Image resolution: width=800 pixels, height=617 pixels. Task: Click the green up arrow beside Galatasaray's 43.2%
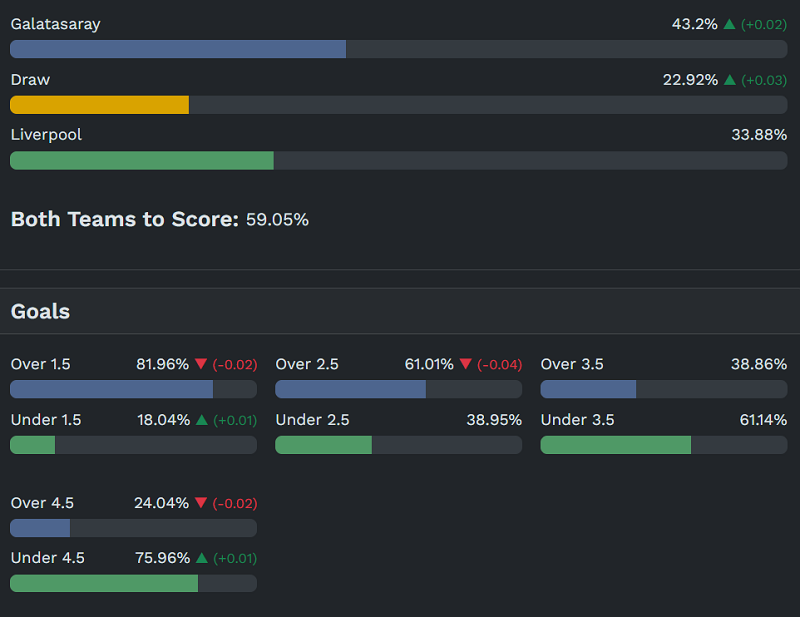point(730,24)
